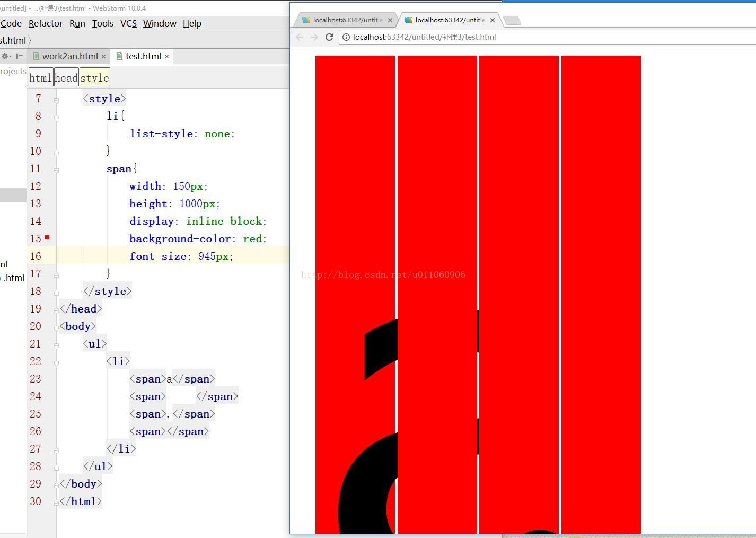Image resolution: width=756 pixels, height=538 pixels.
Task: Close the second active browser tab
Action: pyautogui.click(x=493, y=20)
